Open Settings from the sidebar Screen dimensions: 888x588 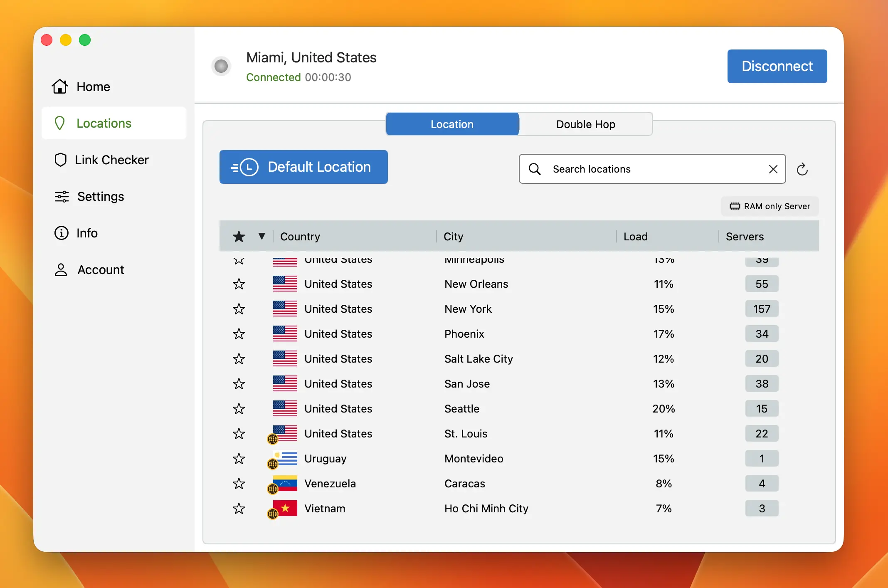(61, 196)
